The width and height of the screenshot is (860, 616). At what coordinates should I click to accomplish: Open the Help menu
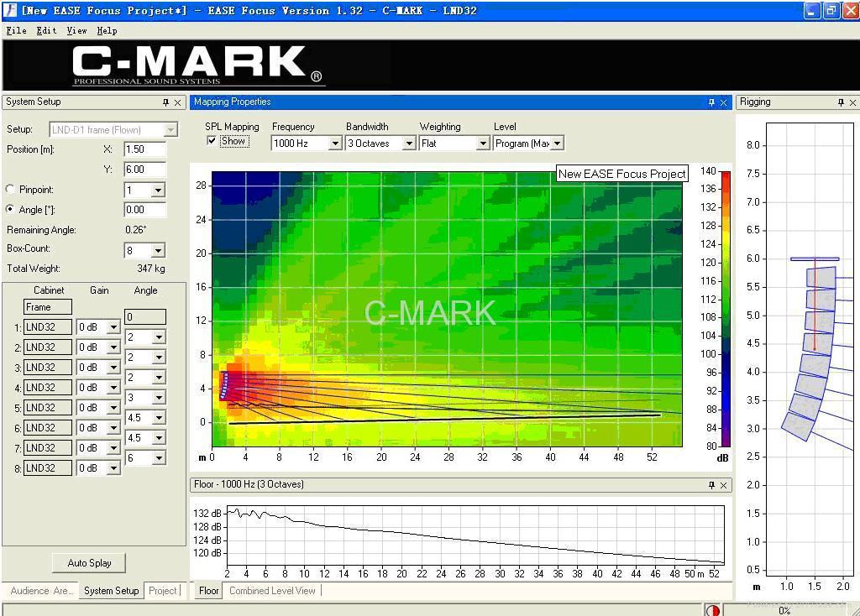(107, 31)
